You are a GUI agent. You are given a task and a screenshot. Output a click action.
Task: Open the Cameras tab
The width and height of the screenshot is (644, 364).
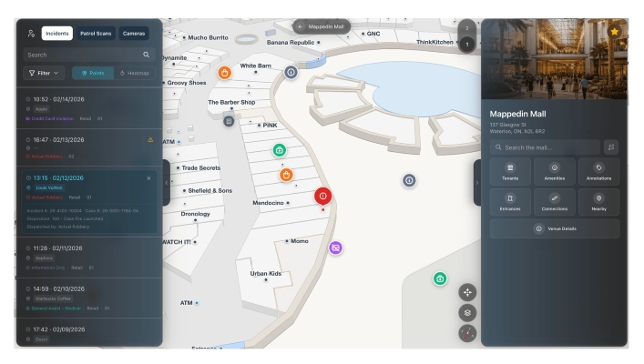click(x=134, y=34)
